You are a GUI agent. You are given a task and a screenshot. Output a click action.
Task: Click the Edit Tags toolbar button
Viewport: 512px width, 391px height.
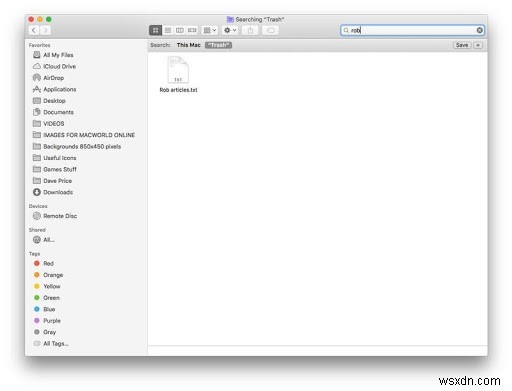(x=270, y=30)
